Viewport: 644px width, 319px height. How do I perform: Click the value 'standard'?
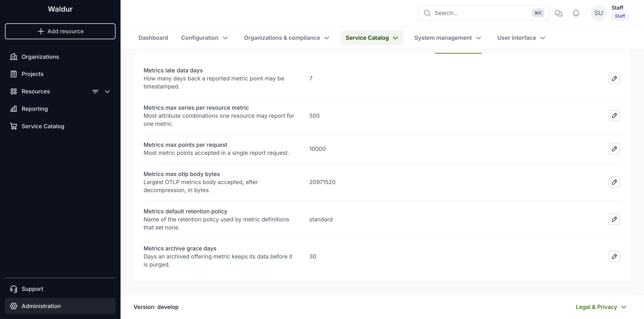321,219
